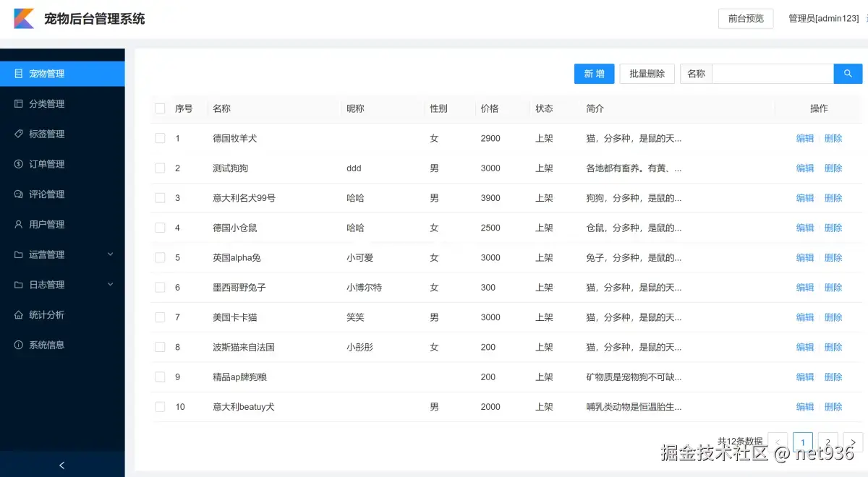This screenshot has width=868, height=477.
Task: Check the 美国卡卡猫 row checkbox
Action: [x=160, y=317]
